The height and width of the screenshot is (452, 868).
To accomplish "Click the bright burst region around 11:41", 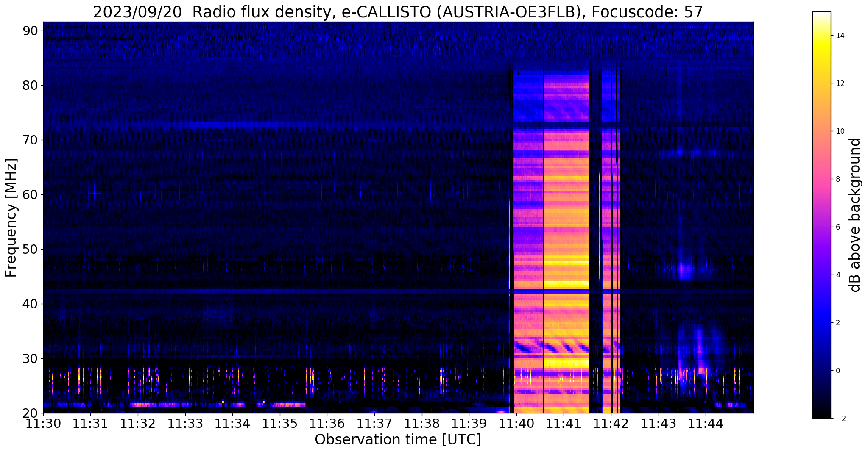I will [x=567, y=241].
